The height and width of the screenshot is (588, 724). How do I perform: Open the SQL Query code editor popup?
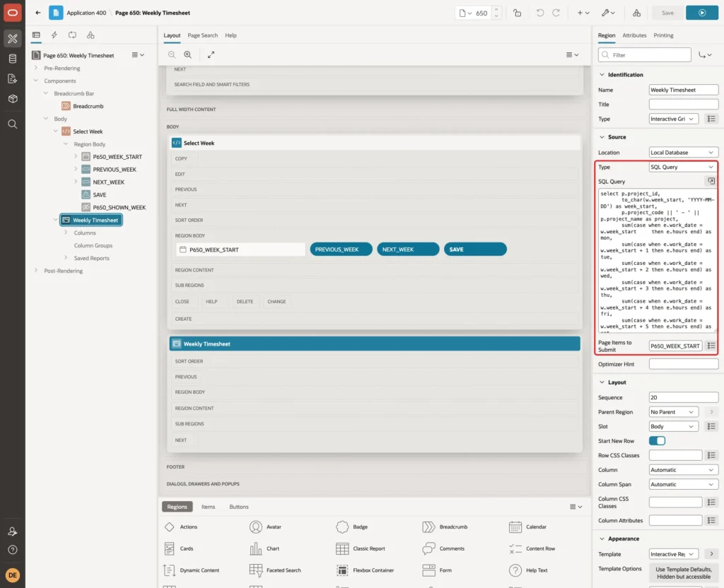(x=711, y=181)
